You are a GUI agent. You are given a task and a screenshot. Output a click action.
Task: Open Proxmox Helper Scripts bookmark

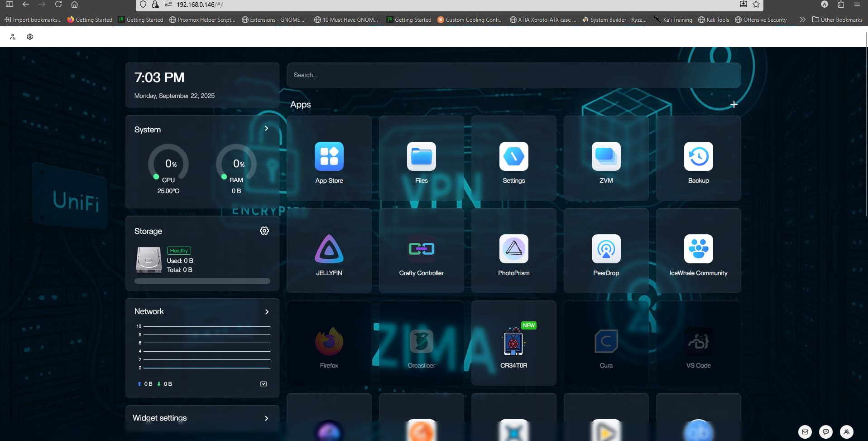pyautogui.click(x=202, y=19)
